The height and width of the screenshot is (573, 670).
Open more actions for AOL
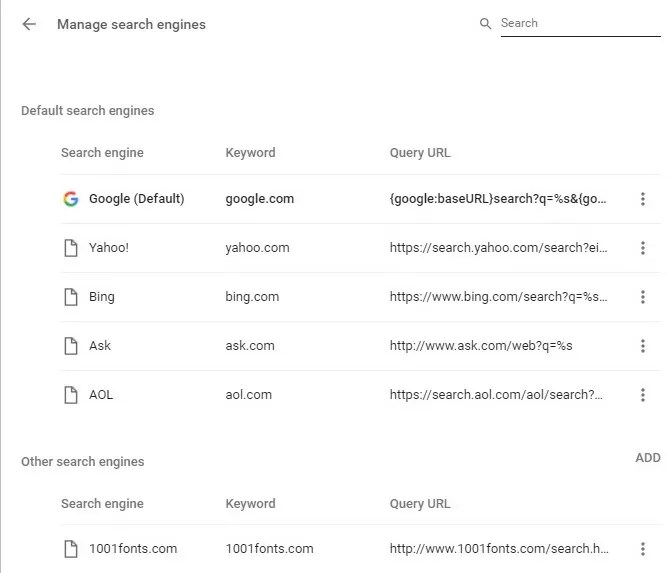click(x=643, y=395)
